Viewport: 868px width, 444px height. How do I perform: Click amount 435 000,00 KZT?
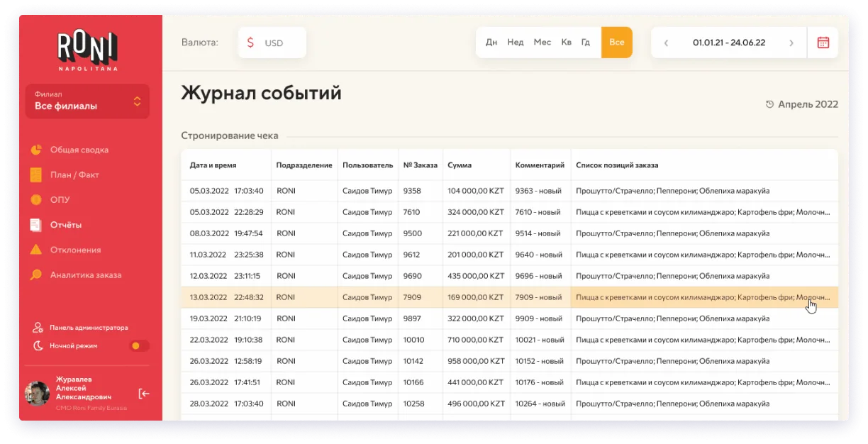pos(476,276)
